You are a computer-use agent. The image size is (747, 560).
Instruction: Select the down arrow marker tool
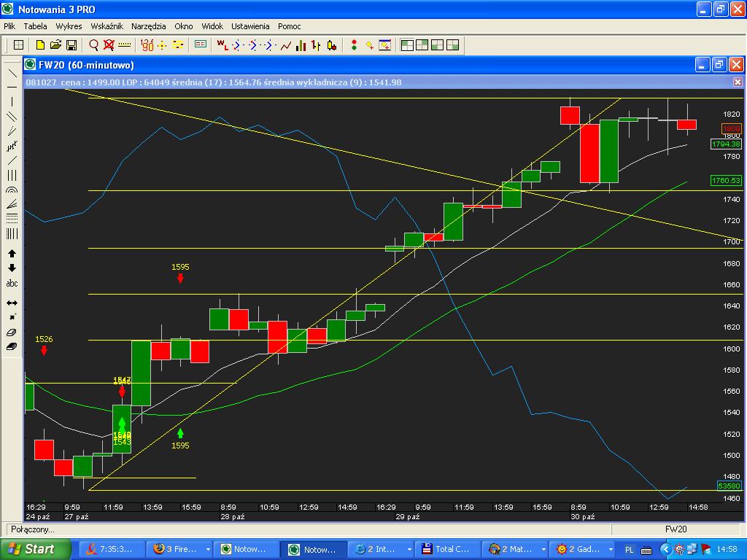12,268
